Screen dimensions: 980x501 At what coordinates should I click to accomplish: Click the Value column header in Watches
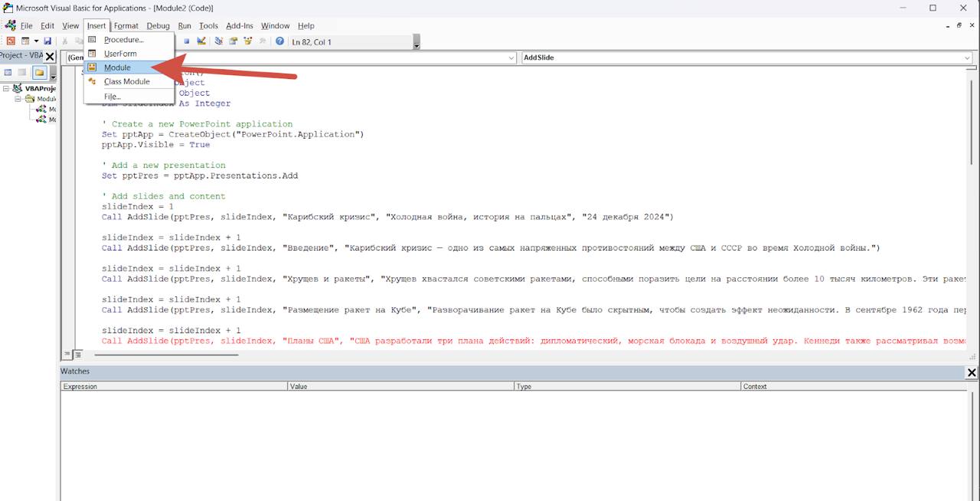pyautogui.click(x=400, y=386)
